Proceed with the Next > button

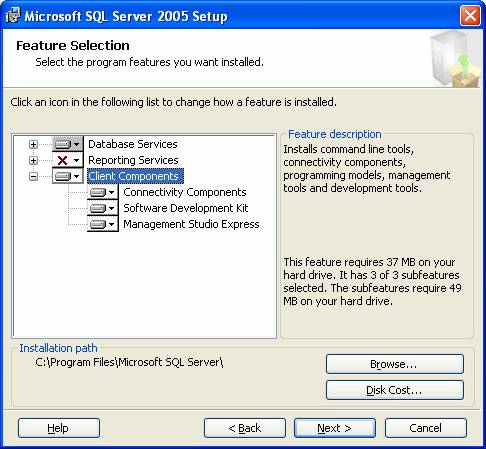tap(335, 428)
